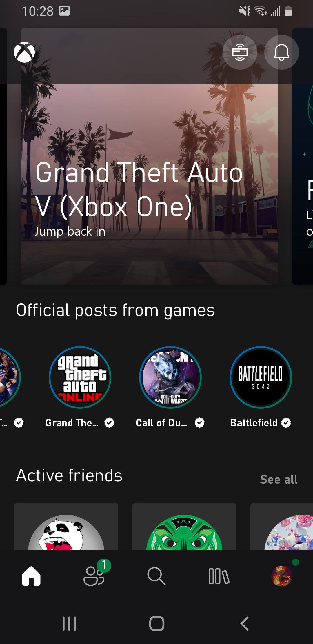Open the Grand Theft Auto V hero card
Viewport: 313px width, 644px height.
(150, 157)
